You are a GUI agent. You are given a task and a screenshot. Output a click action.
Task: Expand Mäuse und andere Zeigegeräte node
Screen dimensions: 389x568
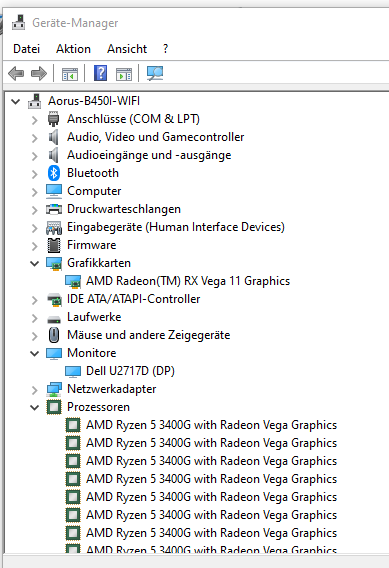(34, 335)
